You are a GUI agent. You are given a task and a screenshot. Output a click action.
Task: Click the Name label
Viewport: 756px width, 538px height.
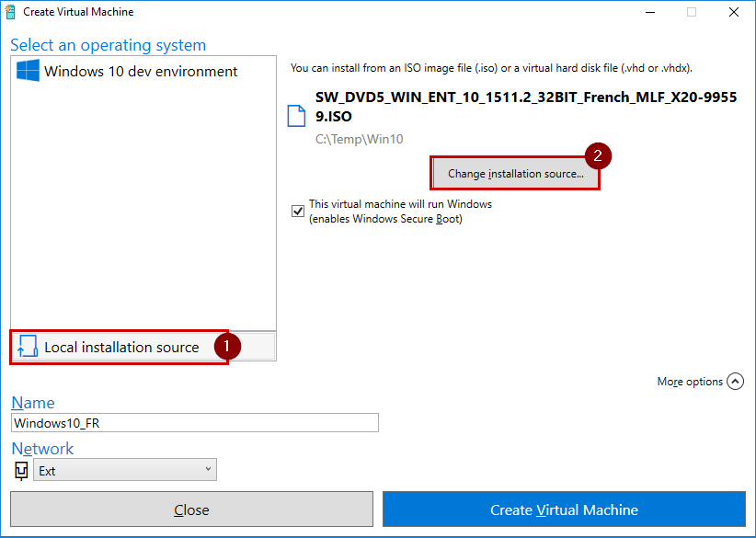tap(33, 403)
